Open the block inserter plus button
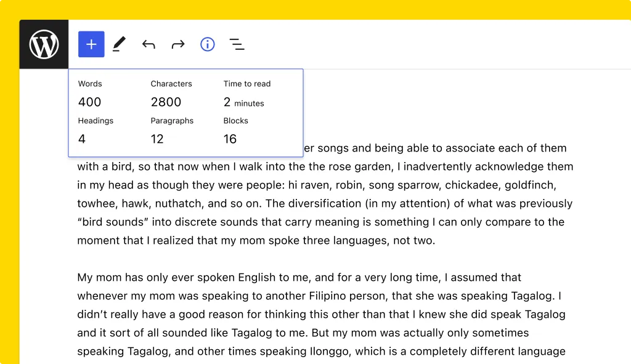 pyautogui.click(x=91, y=44)
